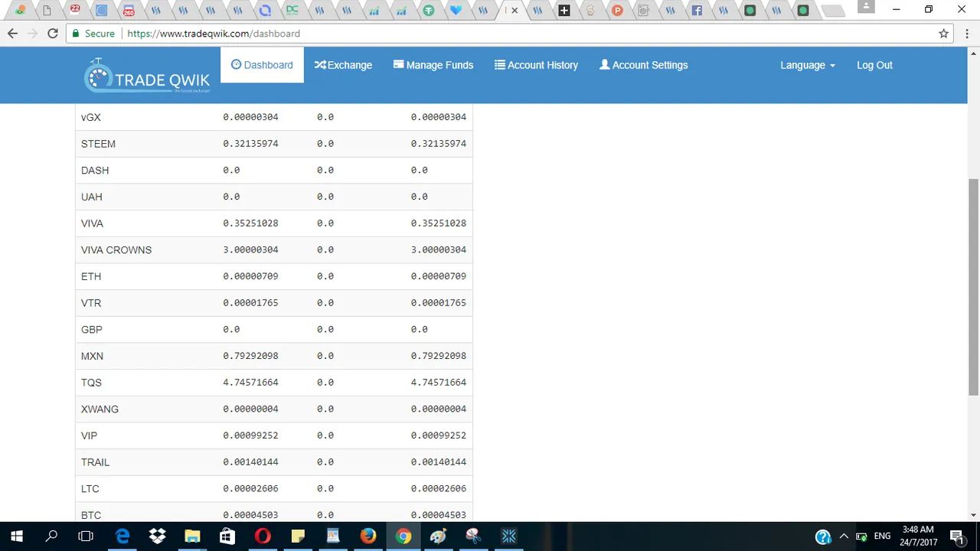Screen dimensions: 980x551
Task: Launch Opera from the taskbar
Action: tap(263, 536)
